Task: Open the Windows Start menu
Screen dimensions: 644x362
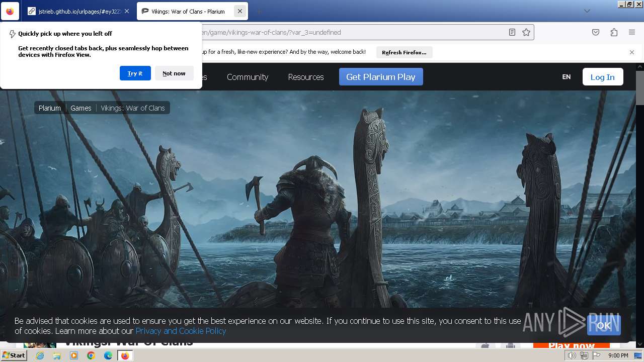Action: coord(14,355)
